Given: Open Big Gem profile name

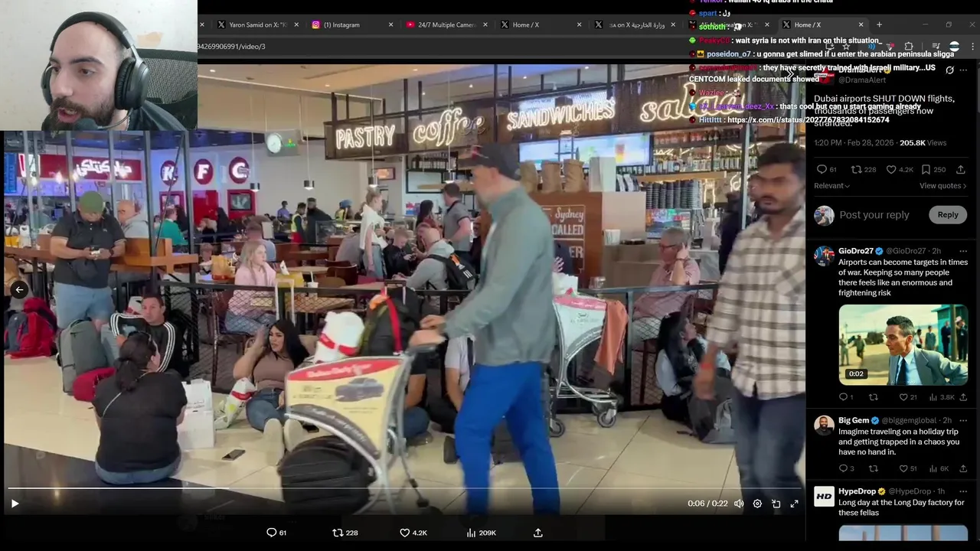Looking at the screenshot, I should 854,420.
